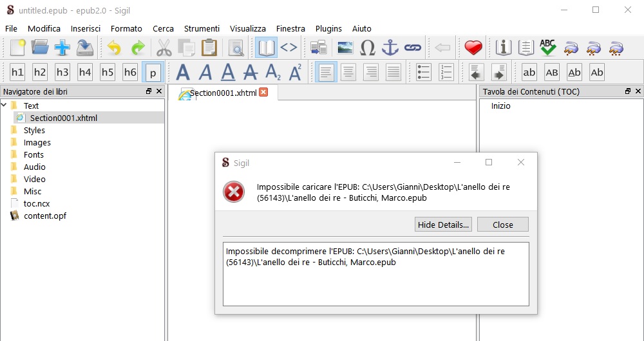Insert a hyperlink with the chain icon
644x341 pixels.
tap(413, 48)
